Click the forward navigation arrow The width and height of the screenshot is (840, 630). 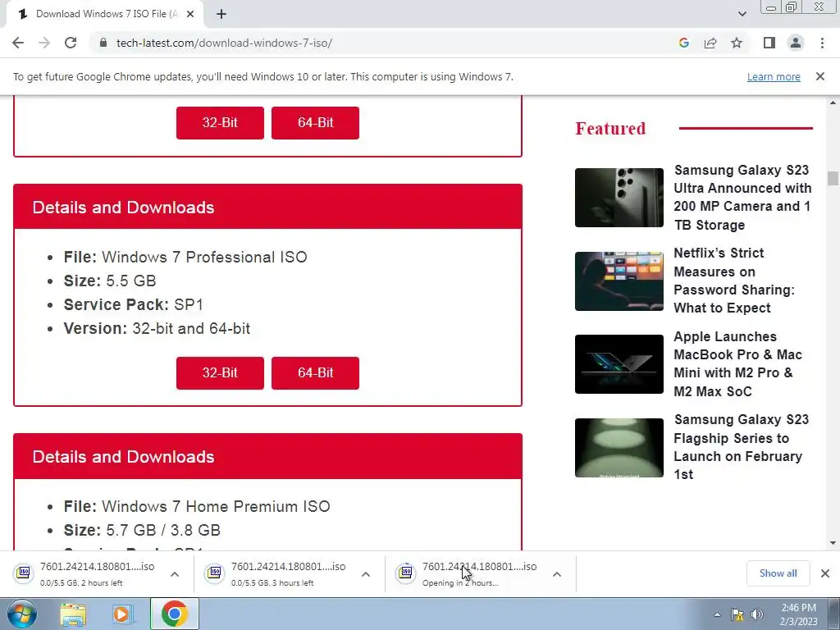point(44,43)
